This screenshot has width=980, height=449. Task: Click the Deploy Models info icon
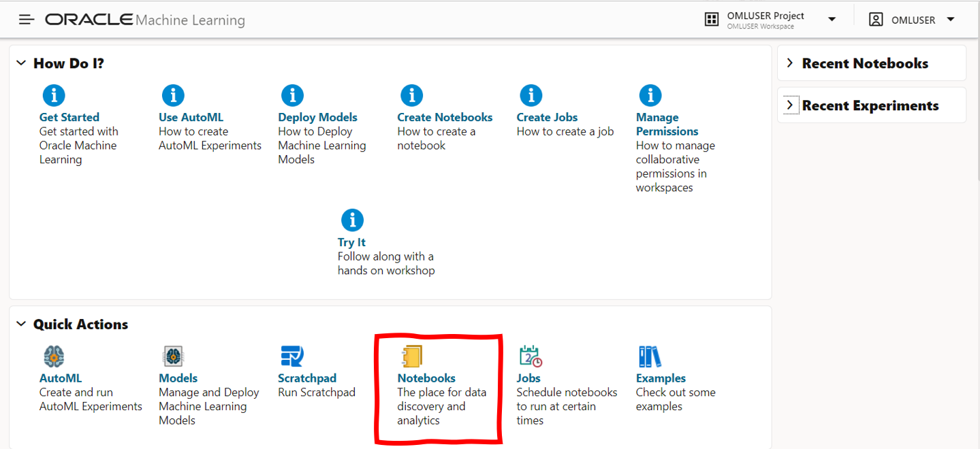tap(292, 95)
